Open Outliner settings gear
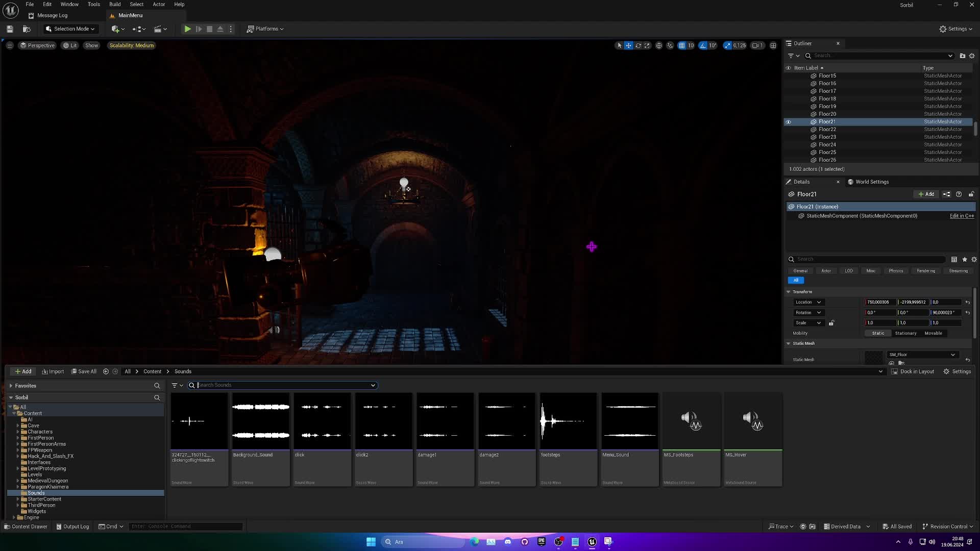Viewport: 980px width, 551px height. point(972,56)
